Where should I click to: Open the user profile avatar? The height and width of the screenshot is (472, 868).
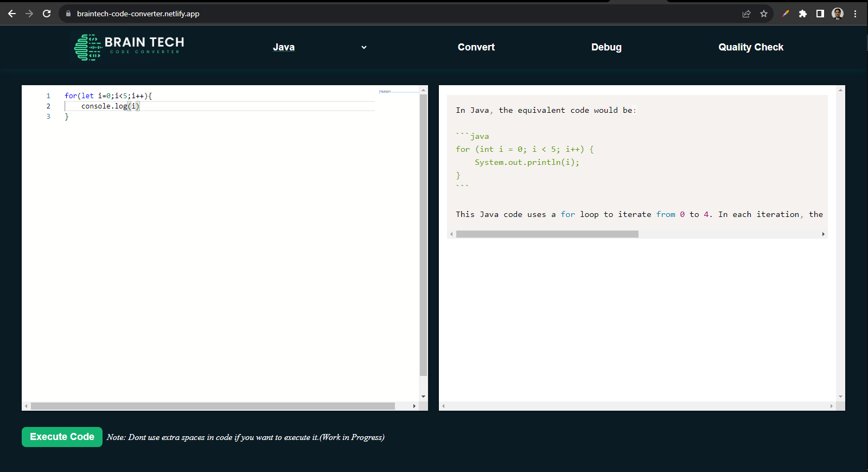[x=838, y=14]
